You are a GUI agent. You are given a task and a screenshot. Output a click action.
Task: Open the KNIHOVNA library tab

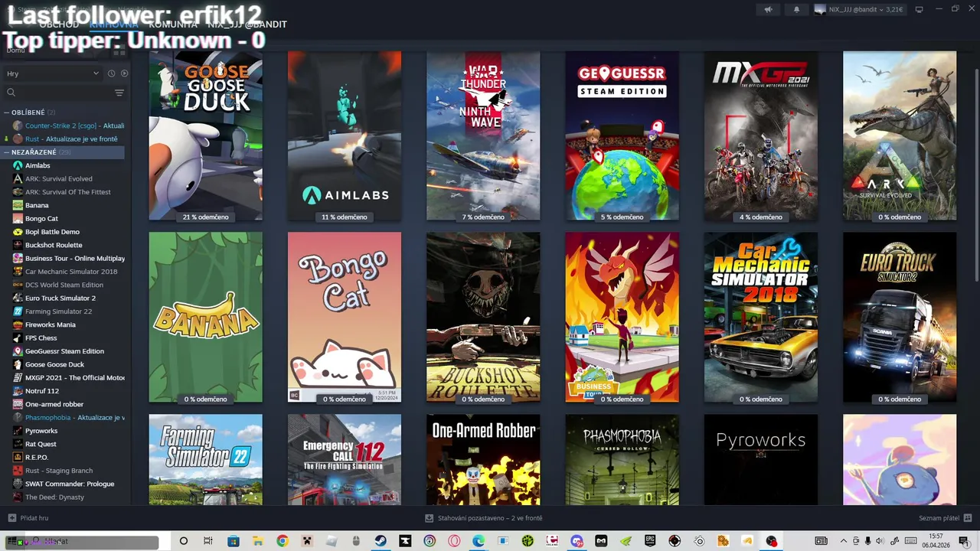(113, 24)
